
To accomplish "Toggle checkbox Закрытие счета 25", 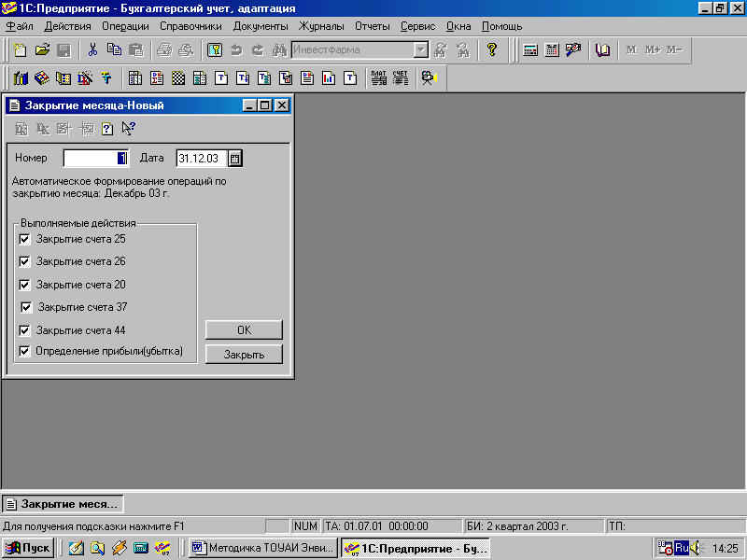I will point(25,239).
